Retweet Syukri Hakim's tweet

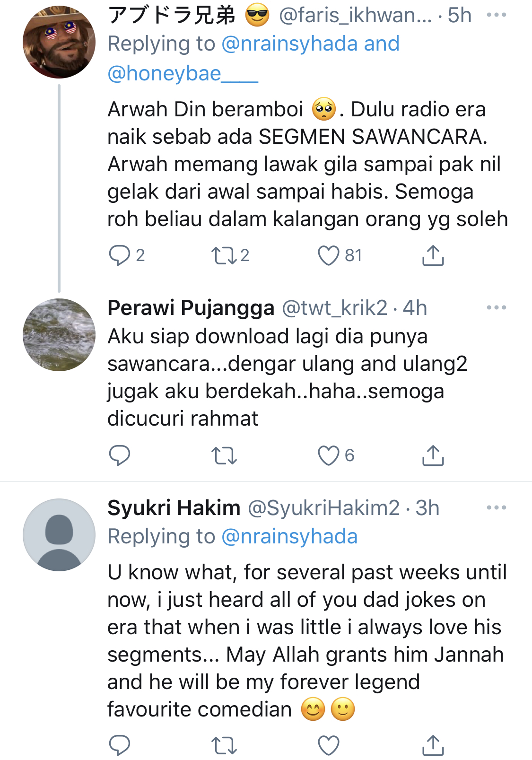(x=224, y=745)
